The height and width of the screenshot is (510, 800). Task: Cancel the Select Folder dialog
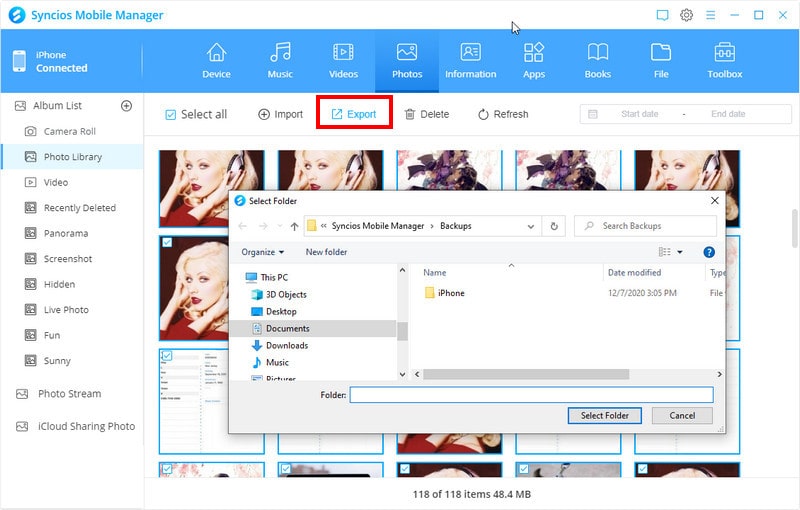682,416
